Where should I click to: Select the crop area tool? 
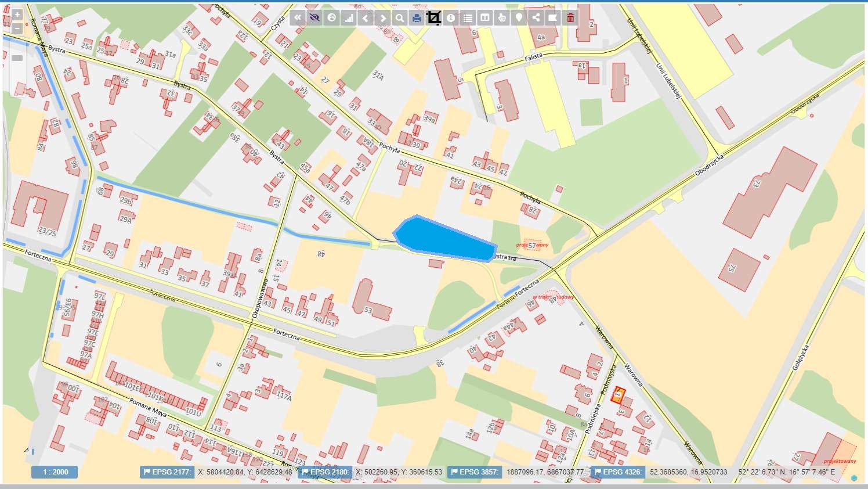pos(434,18)
